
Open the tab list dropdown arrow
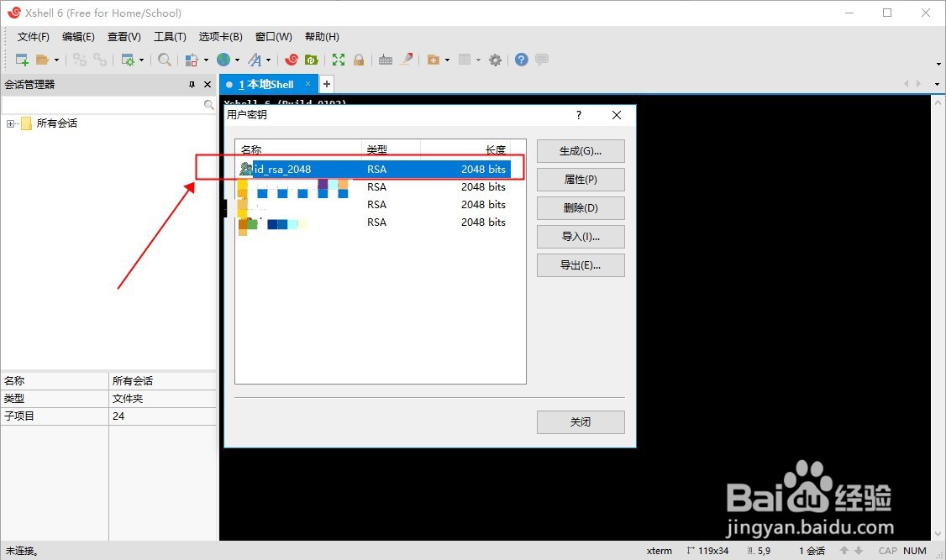(937, 84)
